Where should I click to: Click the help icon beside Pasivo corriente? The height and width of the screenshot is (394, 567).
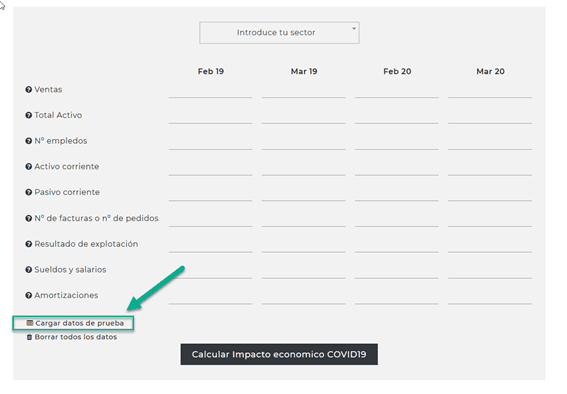coord(29,192)
